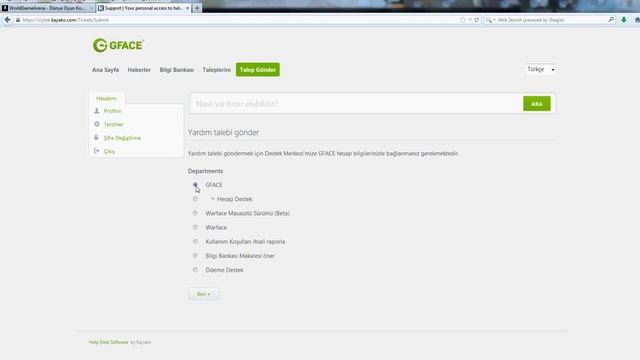Click the Kullanım Koşulları ihlali raporla label
This screenshot has width=640, height=360.
[245, 242]
